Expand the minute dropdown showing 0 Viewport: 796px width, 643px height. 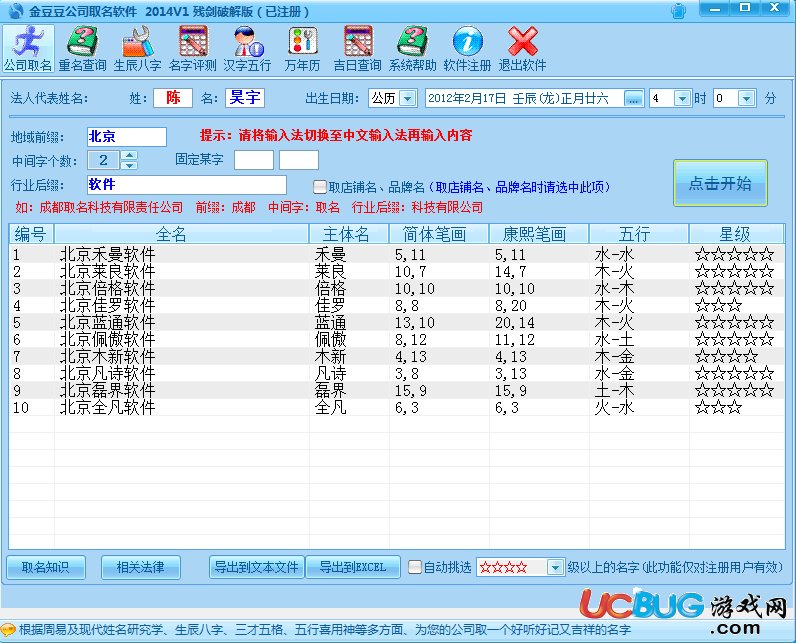click(x=746, y=98)
